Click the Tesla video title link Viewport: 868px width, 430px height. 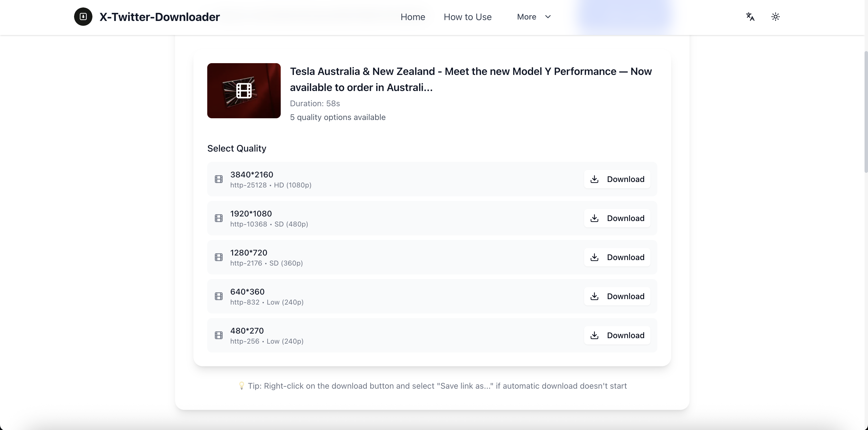[470, 79]
